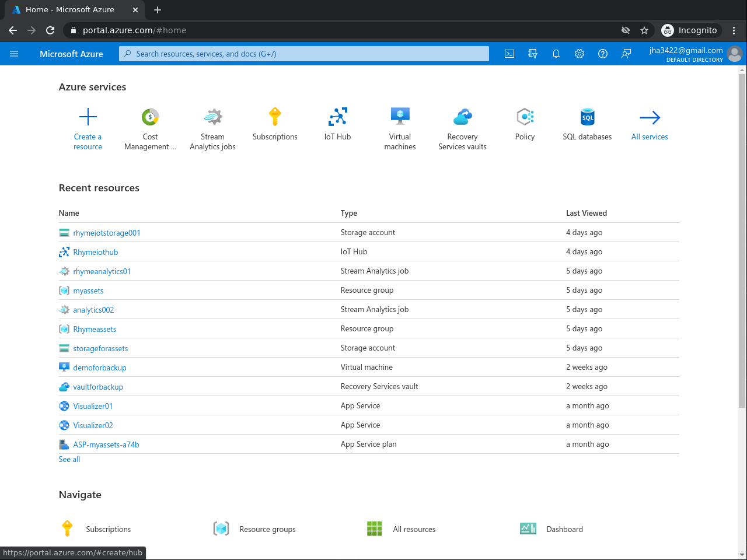Image resolution: width=747 pixels, height=560 pixels.
Task: Open Cloud Shell from the top bar
Action: point(509,54)
